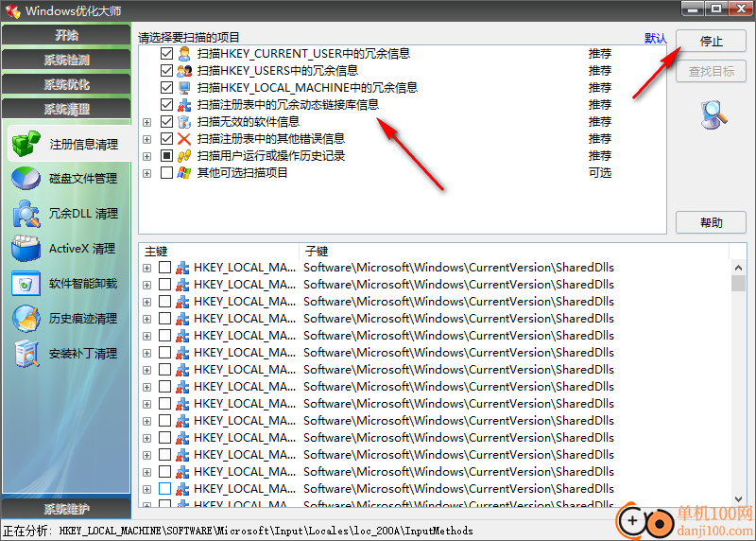The image size is (756, 541).
Task: Open 磁盘文件管理 pie chart icon
Action: coord(26,179)
